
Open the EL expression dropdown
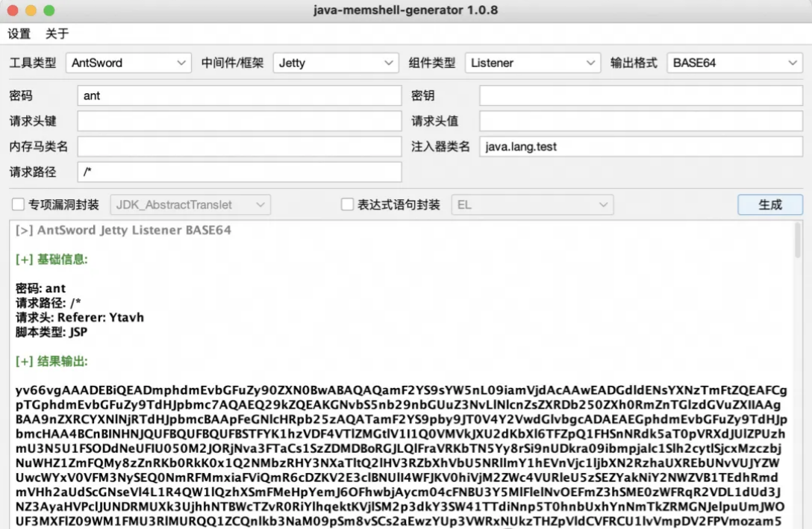pos(532,205)
